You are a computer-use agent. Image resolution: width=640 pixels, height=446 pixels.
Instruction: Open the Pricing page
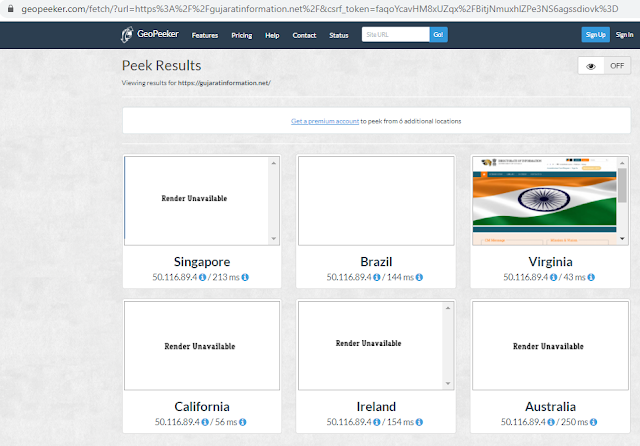pos(242,36)
